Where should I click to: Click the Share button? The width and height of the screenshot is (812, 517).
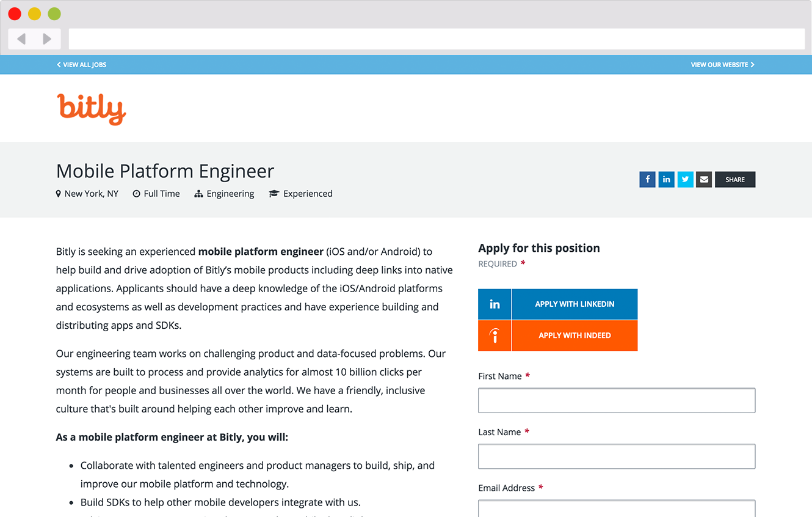coord(735,180)
